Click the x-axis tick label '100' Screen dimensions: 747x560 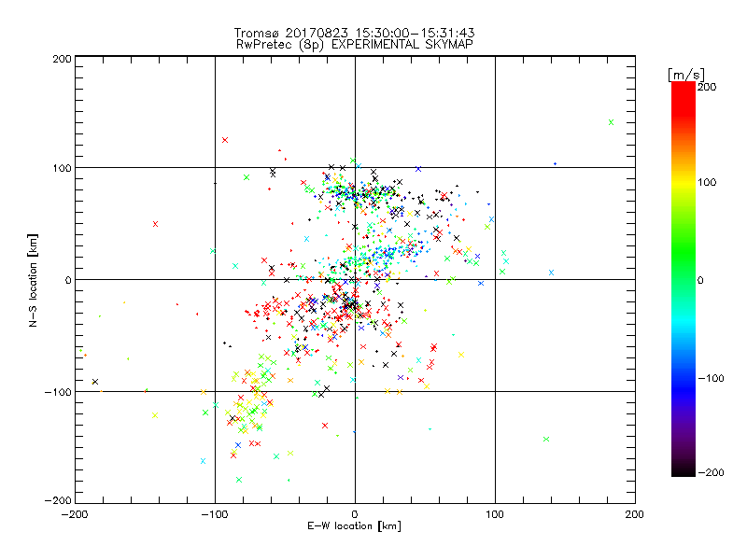[x=495, y=514]
